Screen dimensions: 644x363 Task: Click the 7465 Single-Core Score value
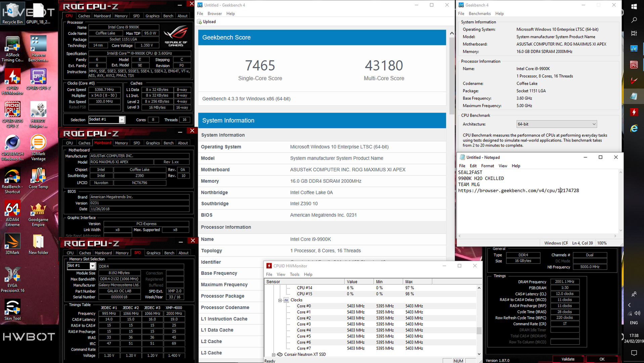(x=260, y=66)
